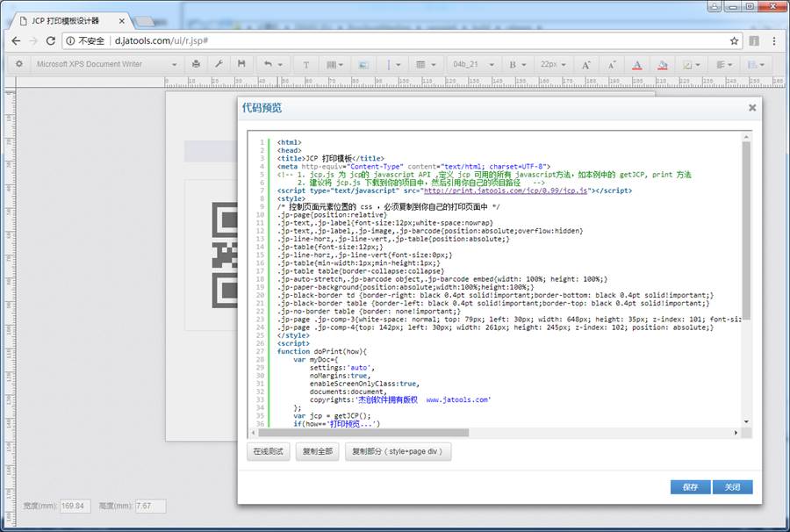Open the barcode insert dropdown

(x=335, y=64)
